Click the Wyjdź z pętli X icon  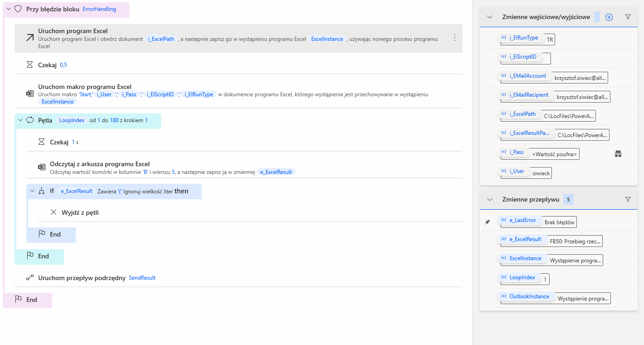click(x=54, y=212)
